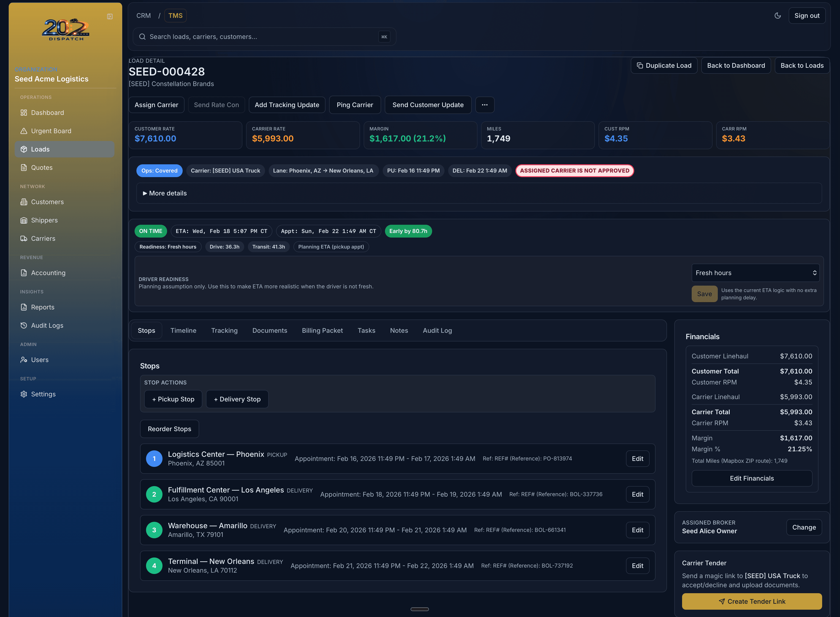Viewport: 840px width, 617px height.
Task: Toggle light mode with the moon icon
Action: [778, 15]
